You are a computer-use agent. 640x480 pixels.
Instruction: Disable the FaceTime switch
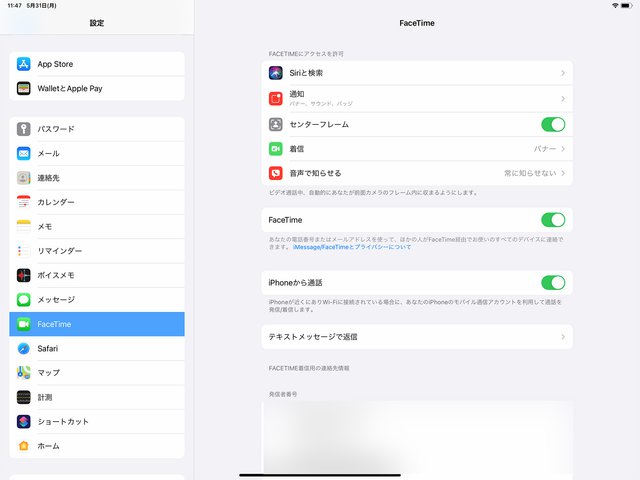point(553,220)
